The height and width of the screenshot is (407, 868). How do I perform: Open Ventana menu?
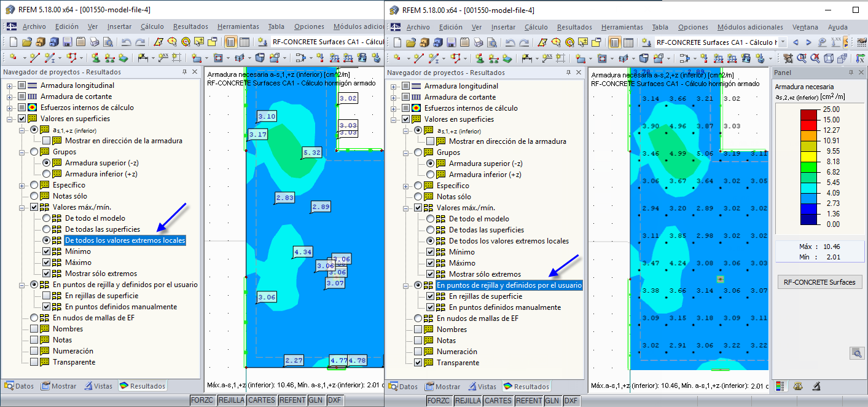(x=805, y=27)
